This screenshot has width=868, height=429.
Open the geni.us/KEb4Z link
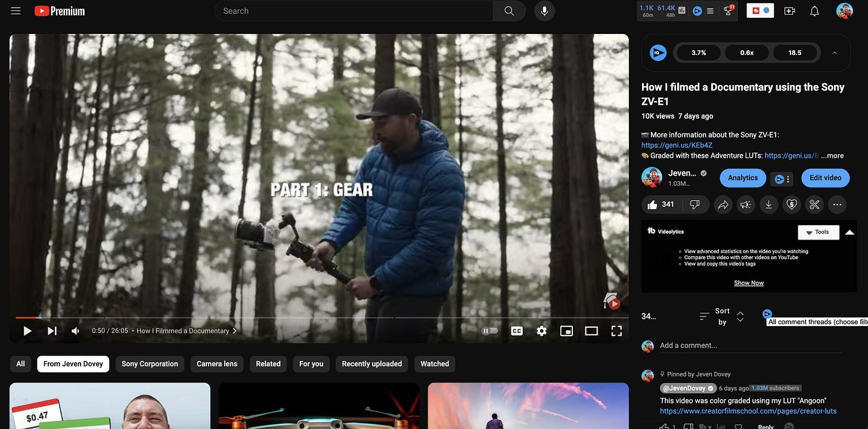677,145
